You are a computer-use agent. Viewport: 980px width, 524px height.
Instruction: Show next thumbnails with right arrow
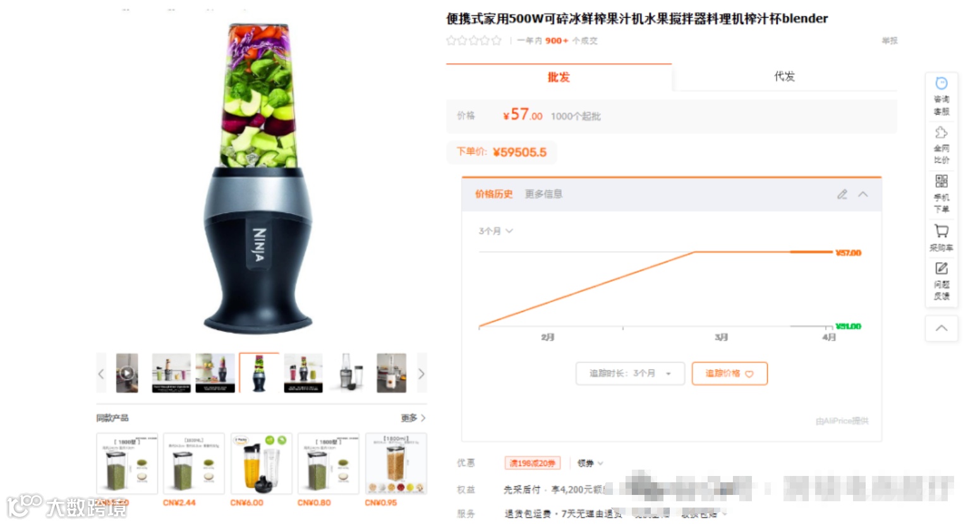tap(421, 374)
